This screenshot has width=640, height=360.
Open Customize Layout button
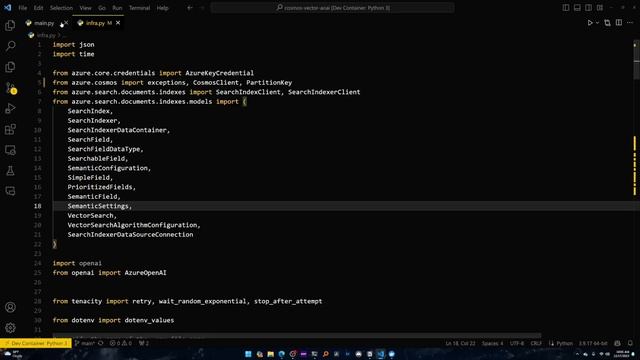[x=600, y=8]
